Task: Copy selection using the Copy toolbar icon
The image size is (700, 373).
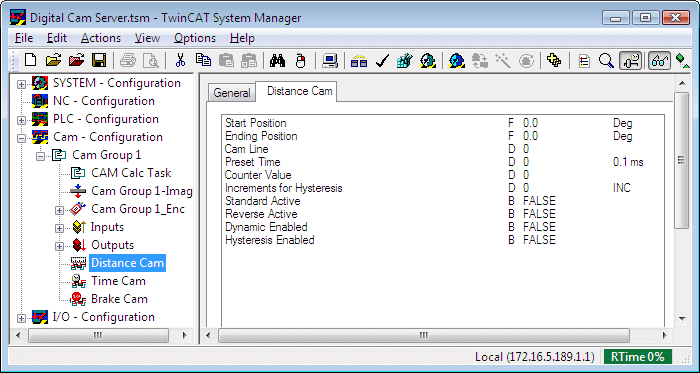Action: coord(204,60)
